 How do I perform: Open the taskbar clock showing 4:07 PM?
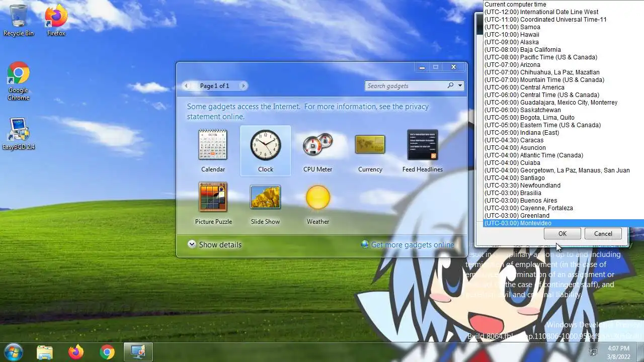[618, 352]
